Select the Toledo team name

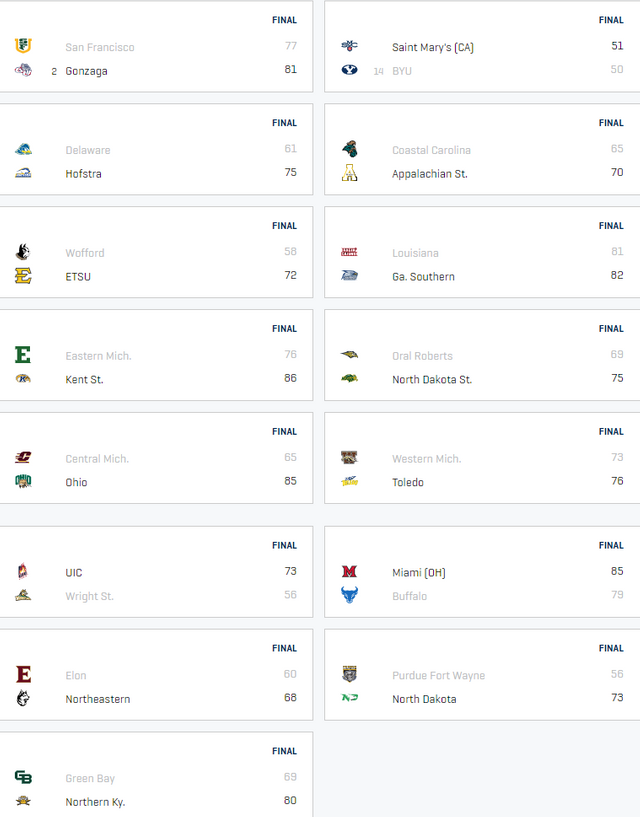(408, 482)
